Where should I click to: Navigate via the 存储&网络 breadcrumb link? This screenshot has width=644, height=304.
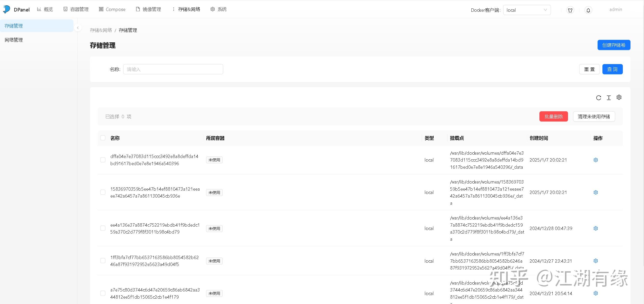coord(101,30)
